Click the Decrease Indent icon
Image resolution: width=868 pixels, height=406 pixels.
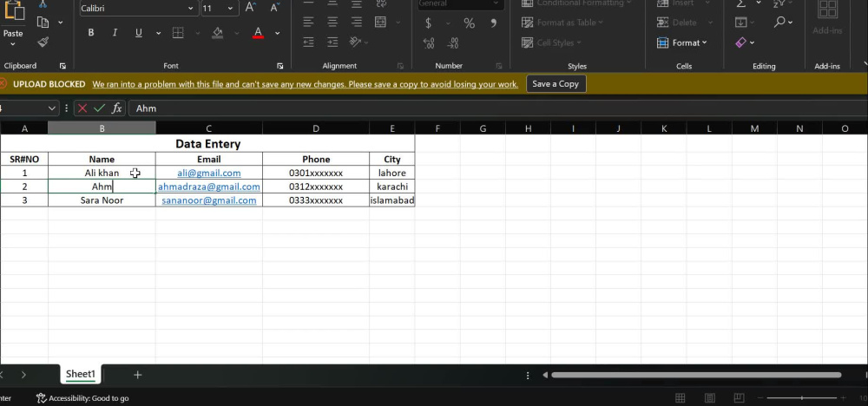(308, 42)
